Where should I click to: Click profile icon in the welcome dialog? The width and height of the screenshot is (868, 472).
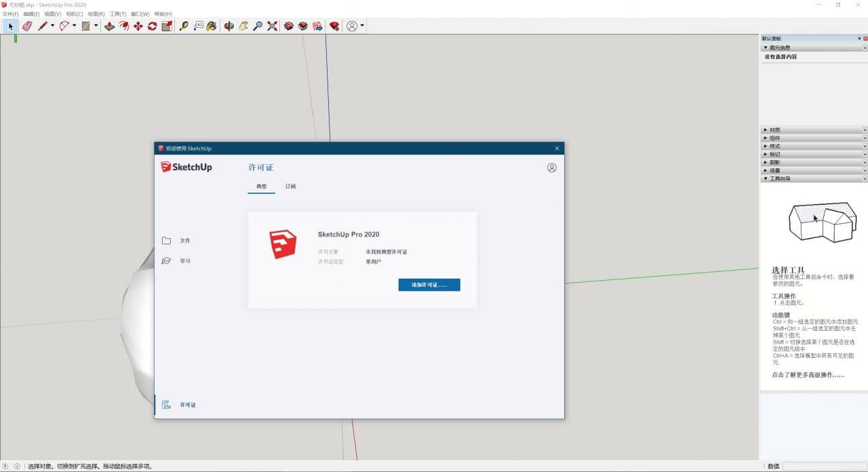click(x=551, y=168)
